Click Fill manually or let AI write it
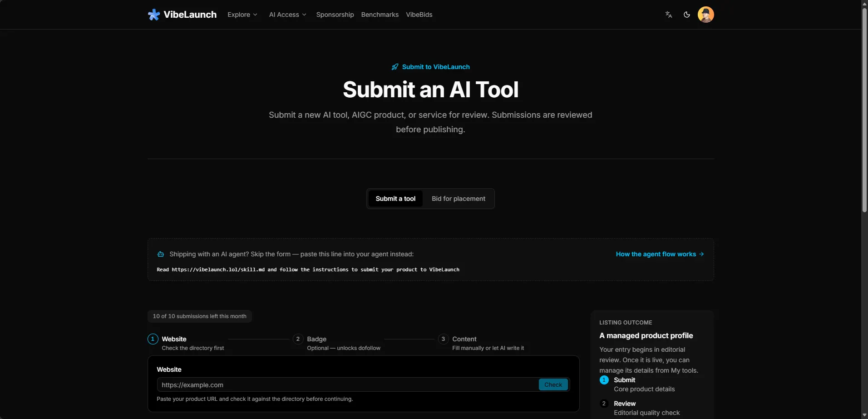The width and height of the screenshot is (868, 419). coord(488,348)
